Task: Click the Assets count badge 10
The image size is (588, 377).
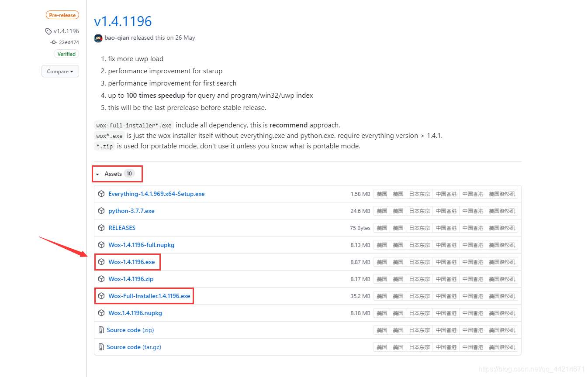Action: (129, 174)
